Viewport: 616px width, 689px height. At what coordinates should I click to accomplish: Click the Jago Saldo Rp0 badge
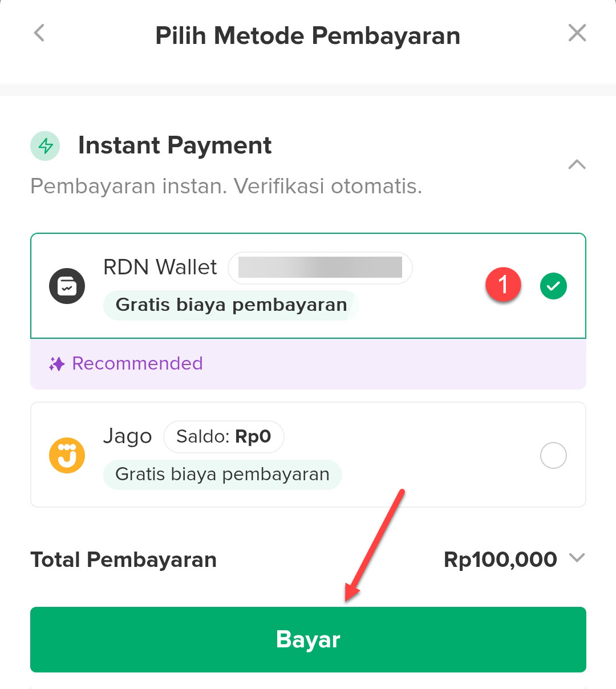point(224,437)
